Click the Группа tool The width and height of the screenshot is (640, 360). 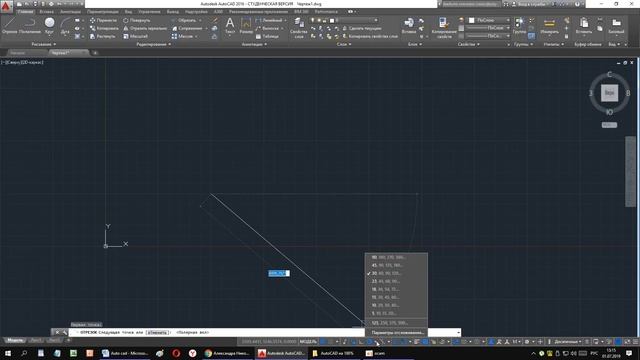[519, 25]
